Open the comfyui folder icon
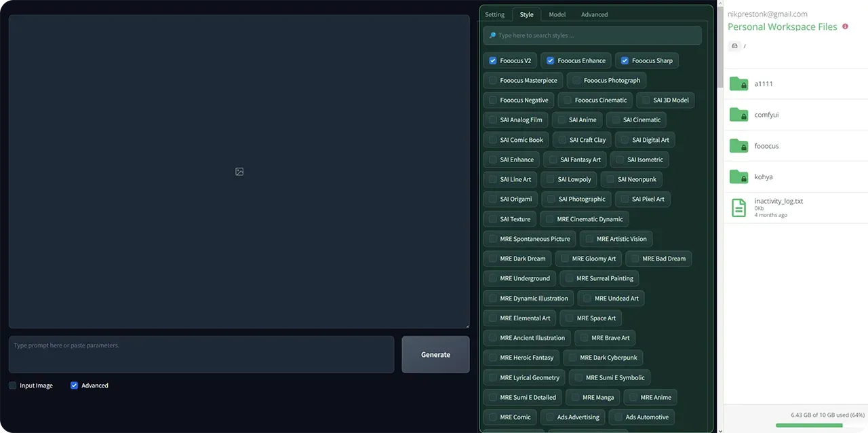The height and width of the screenshot is (433, 868). [738, 114]
